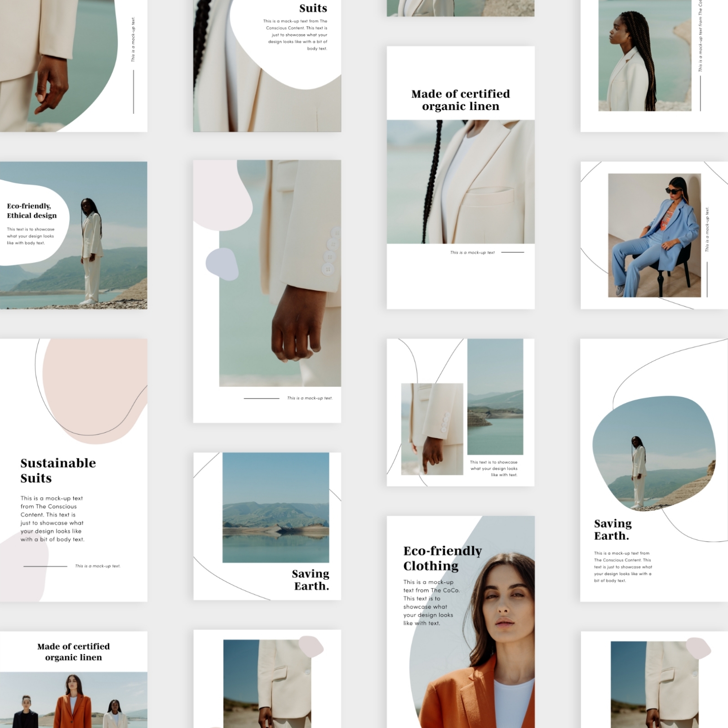Image resolution: width=728 pixels, height=728 pixels.
Task: Click 'Saving Earth.' text below the lake photo
Action: click(x=311, y=580)
